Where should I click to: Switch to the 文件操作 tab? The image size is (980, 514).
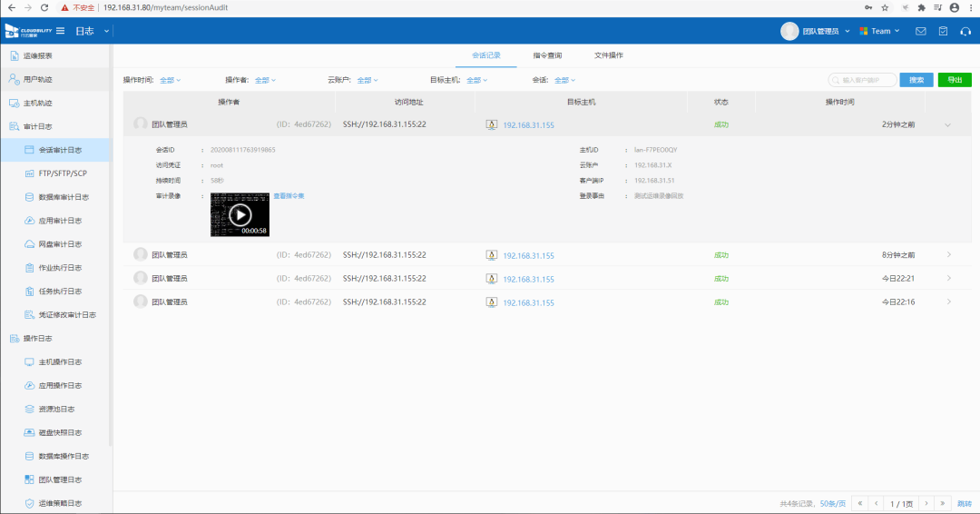pyautogui.click(x=609, y=55)
